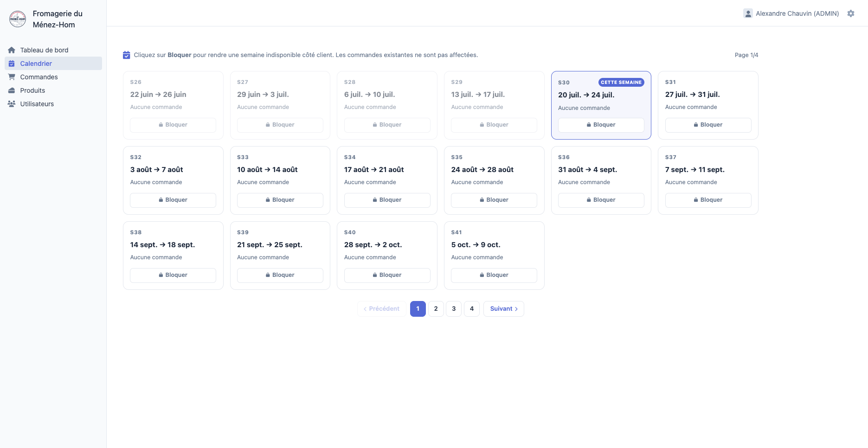Click the S41 week label
The height and width of the screenshot is (448, 868).
[457, 232]
